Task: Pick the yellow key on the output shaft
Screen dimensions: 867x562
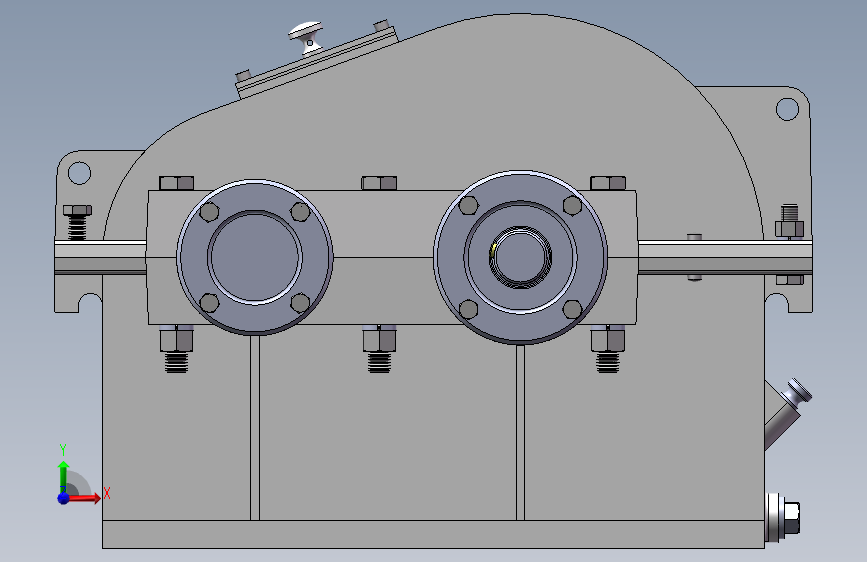Action: click(492, 251)
